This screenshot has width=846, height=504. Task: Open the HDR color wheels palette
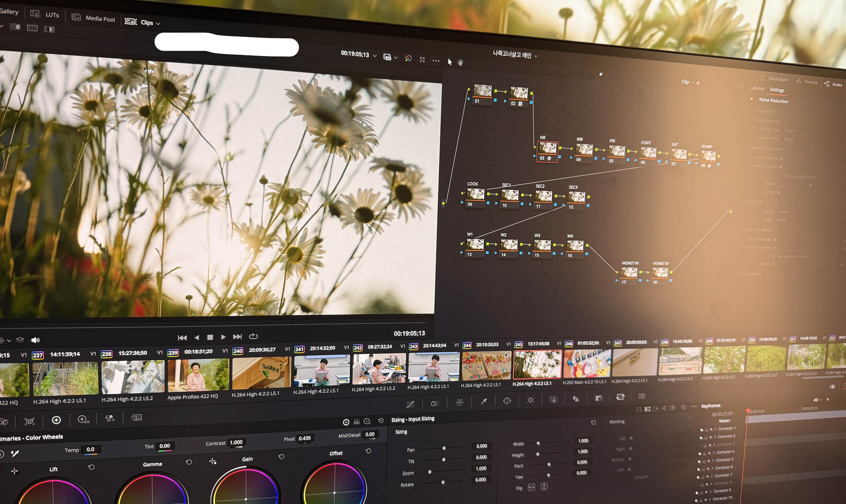[x=83, y=419]
